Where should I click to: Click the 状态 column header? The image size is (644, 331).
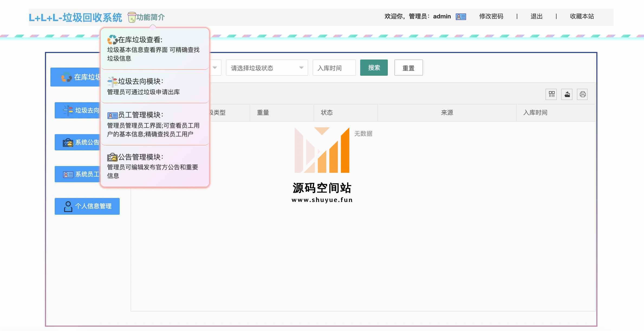coord(346,112)
